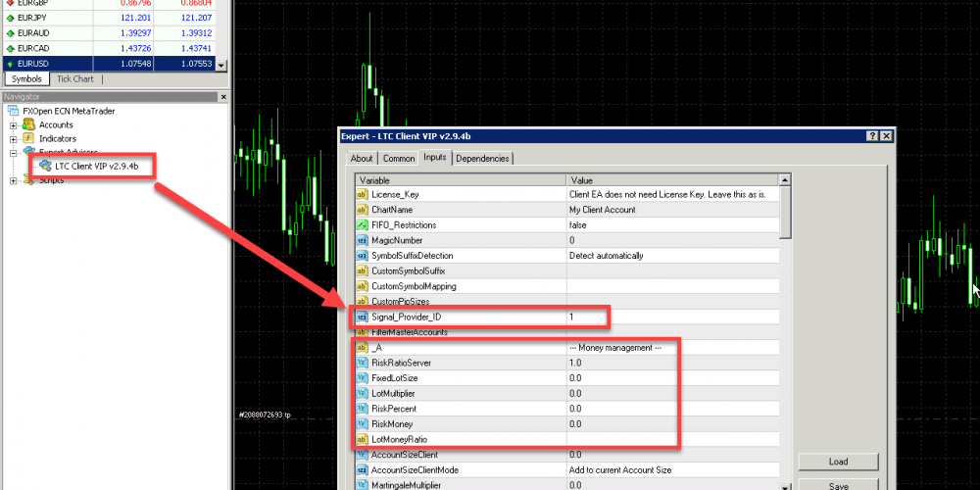980x490 pixels.
Task: Click EURAUD ask price 1.39312
Action: click(197, 32)
